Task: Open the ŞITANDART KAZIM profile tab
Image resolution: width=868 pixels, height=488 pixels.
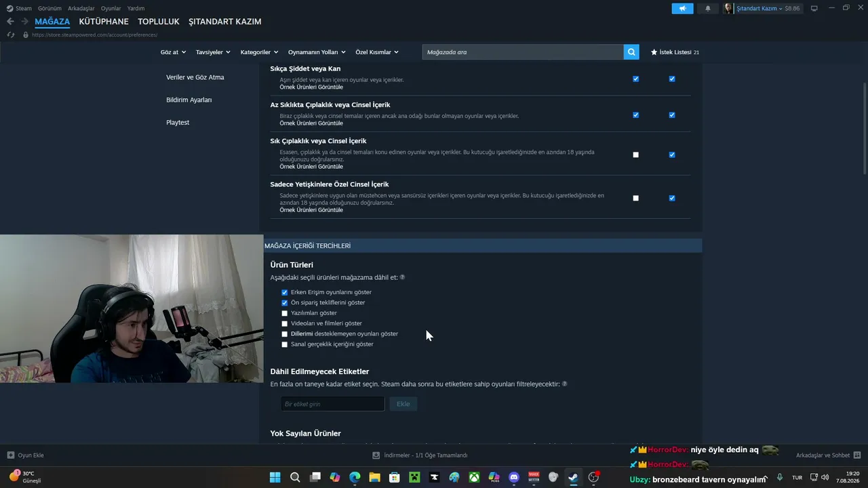Action: pos(225,22)
